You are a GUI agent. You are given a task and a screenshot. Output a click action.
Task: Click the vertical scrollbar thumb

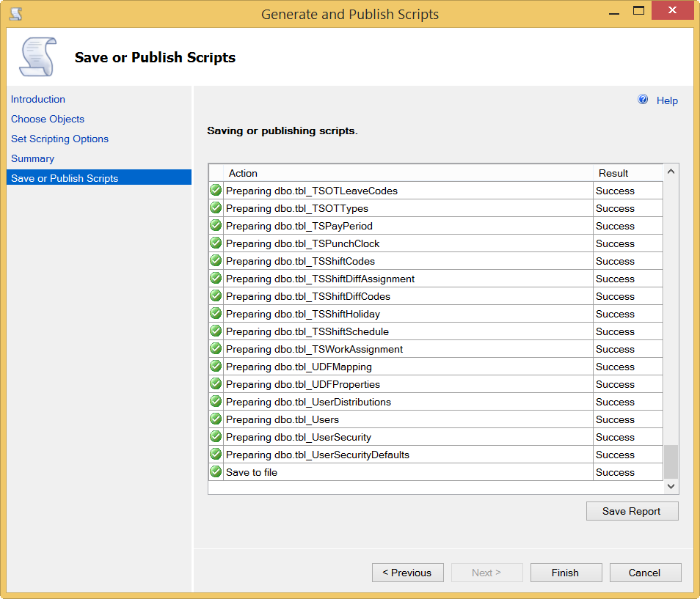click(x=671, y=462)
